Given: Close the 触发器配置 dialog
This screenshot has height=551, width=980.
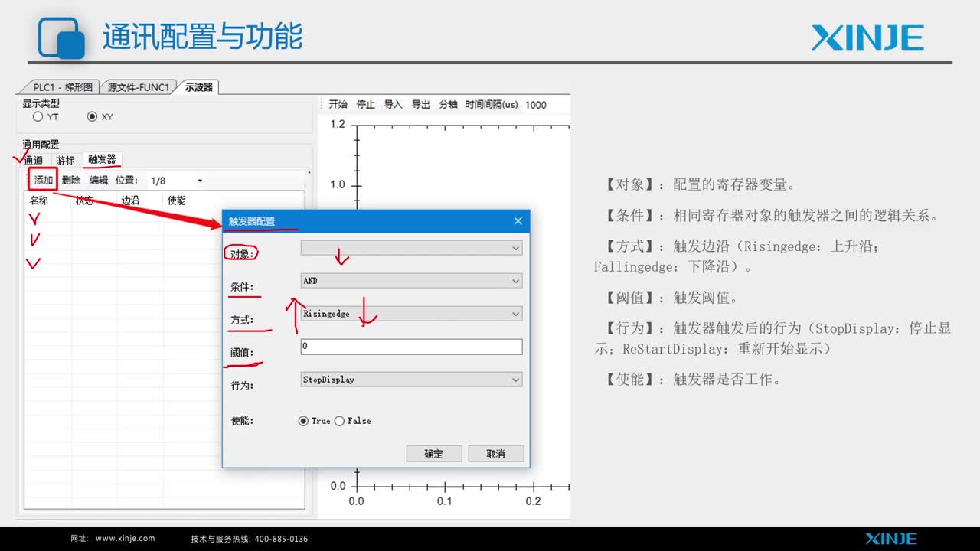Looking at the screenshot, I should coord(518,221).
